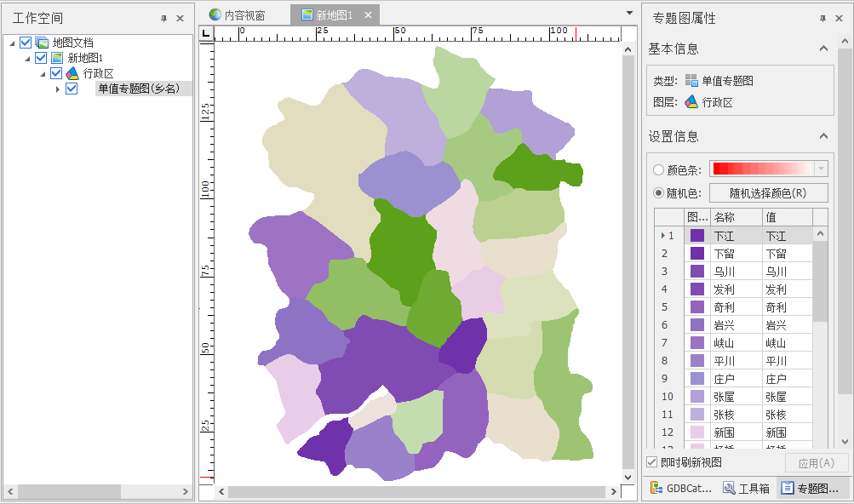854x504 pixels.
Task: Open the color ramp dropdown arrow
Action: point(821,169)
